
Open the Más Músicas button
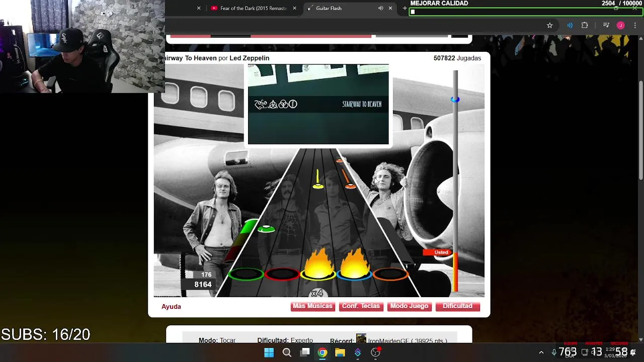click(x=312, y=306)
